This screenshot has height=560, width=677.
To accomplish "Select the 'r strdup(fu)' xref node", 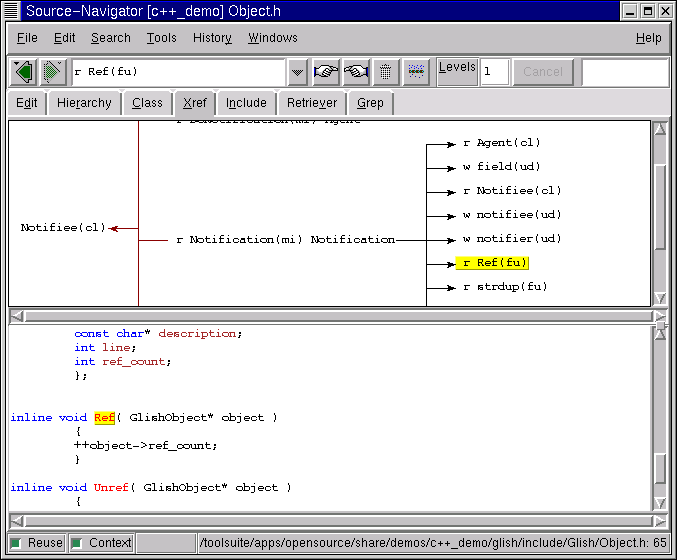I will [x=505, y=287].
